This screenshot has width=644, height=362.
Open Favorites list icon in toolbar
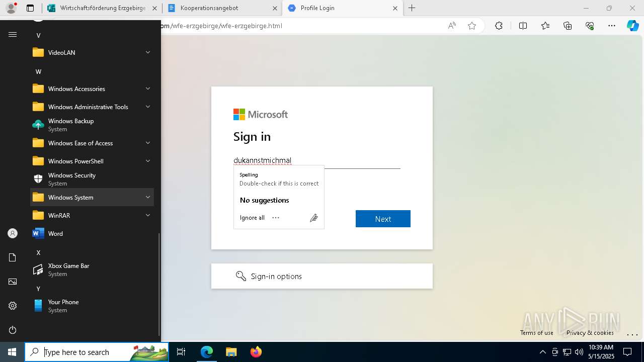[545, 26]
